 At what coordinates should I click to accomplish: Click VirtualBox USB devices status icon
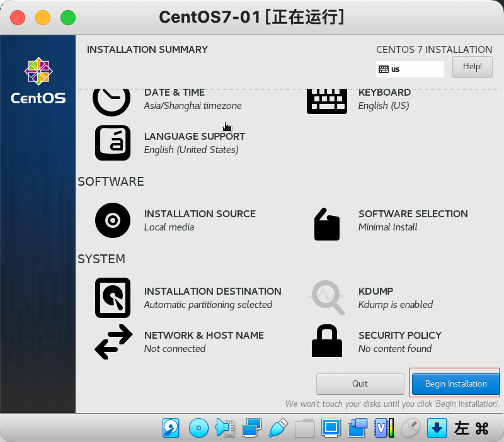(278, 428)
